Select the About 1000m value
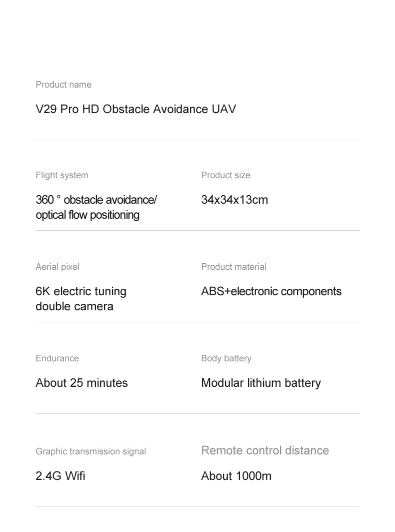This screenshot has height=532, width=395. coord(236,476)
